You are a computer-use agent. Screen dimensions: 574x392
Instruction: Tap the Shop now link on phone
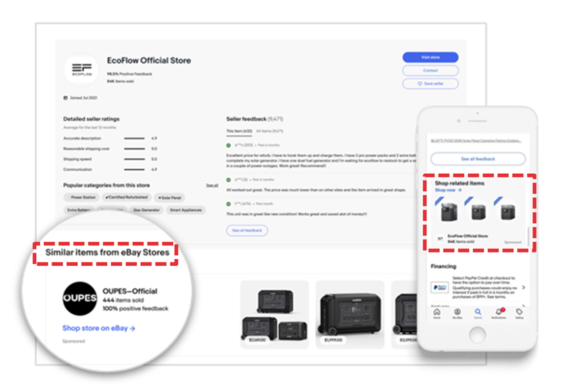pos(448,190)
